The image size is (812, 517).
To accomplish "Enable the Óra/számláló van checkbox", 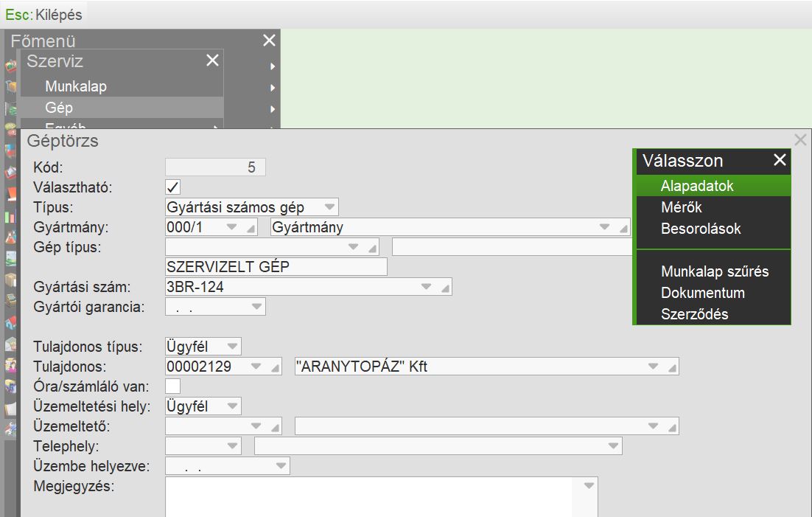I will [x=173, y=386].
